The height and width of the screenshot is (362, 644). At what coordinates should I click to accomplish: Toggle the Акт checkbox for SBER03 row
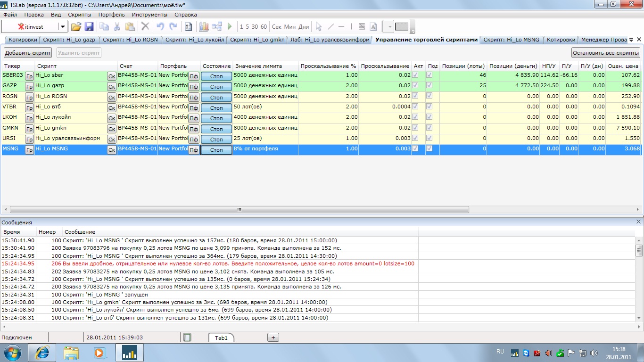(x=415, y=75)
